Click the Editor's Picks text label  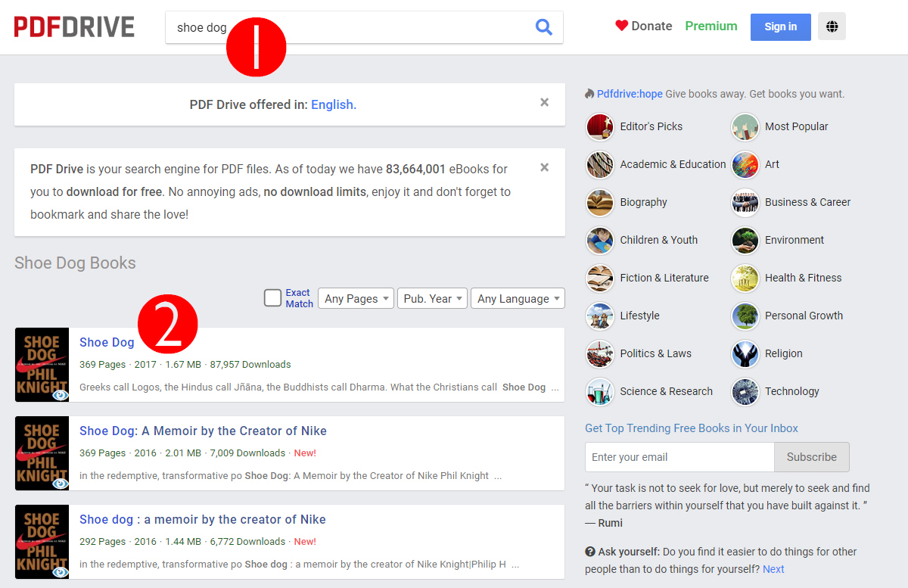(651, 126)
